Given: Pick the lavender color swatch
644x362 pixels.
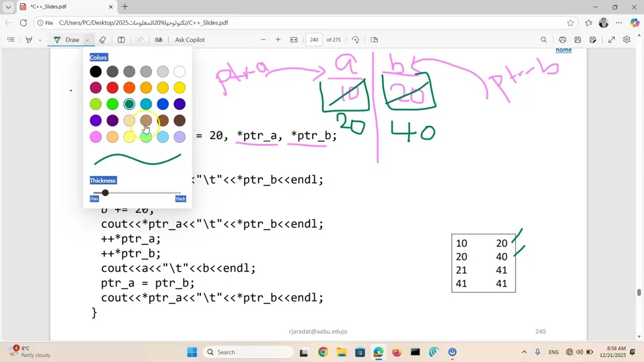Looking at the screenshot, I should point(180,137).
